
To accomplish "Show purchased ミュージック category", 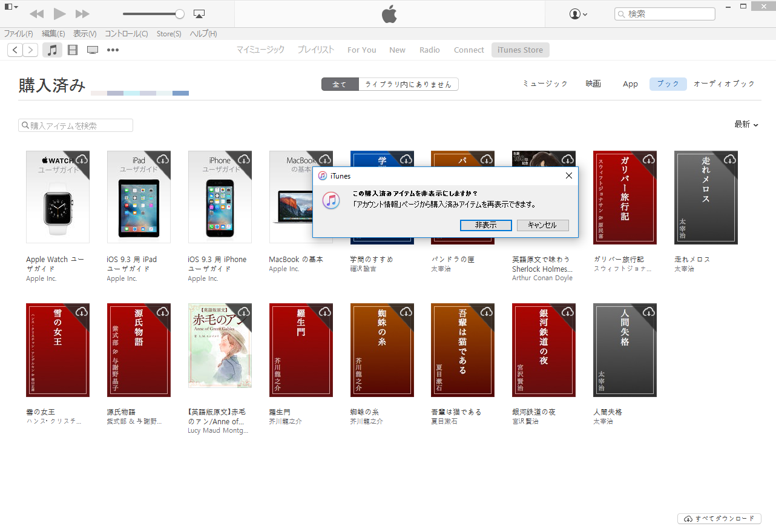I will pos(545,84).
